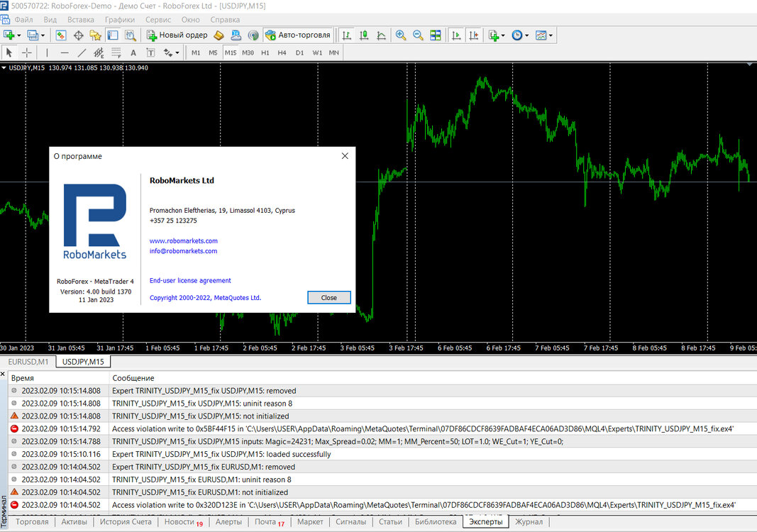Switch to the EURUSD,M1 chart tab
Viewport: 757px width, 532px height.
click(28, 362)
